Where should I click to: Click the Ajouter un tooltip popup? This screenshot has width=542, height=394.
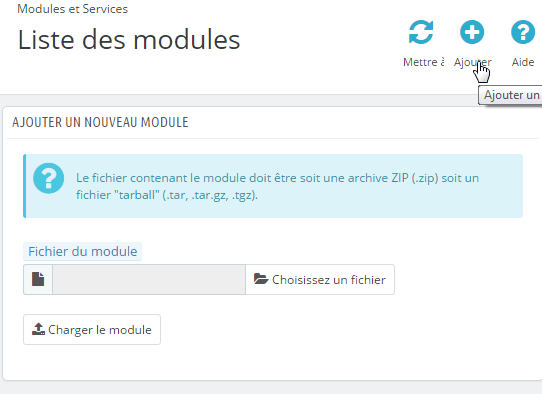tap(510, 95)
